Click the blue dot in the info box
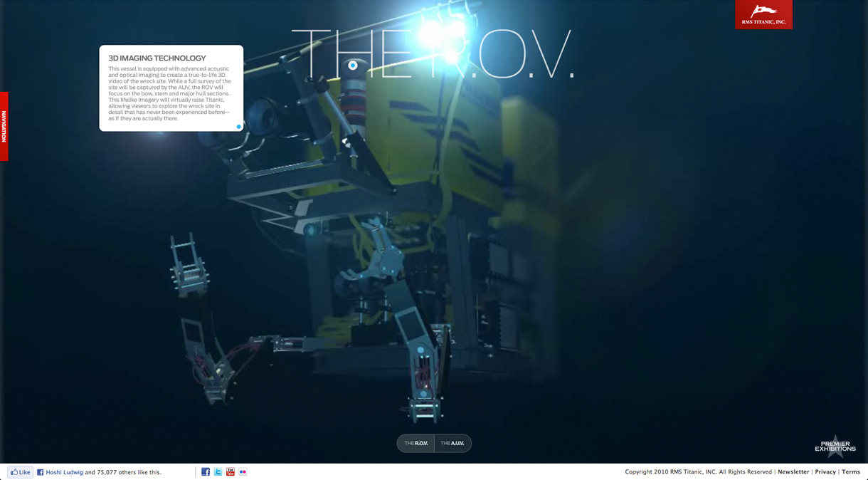 pyautogui.click(x=238, y=127)
